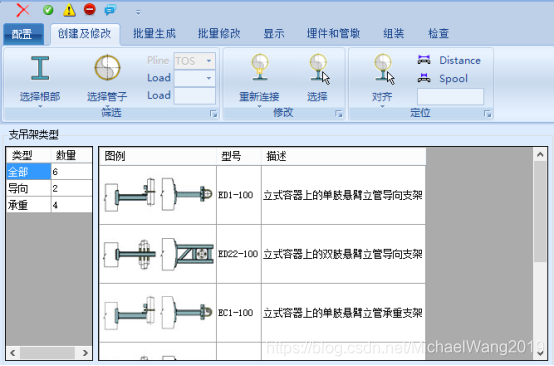Click the support table vertical scrollbar thumb
This screenshot has width=554, height=366.
click(x=540, y=211)
